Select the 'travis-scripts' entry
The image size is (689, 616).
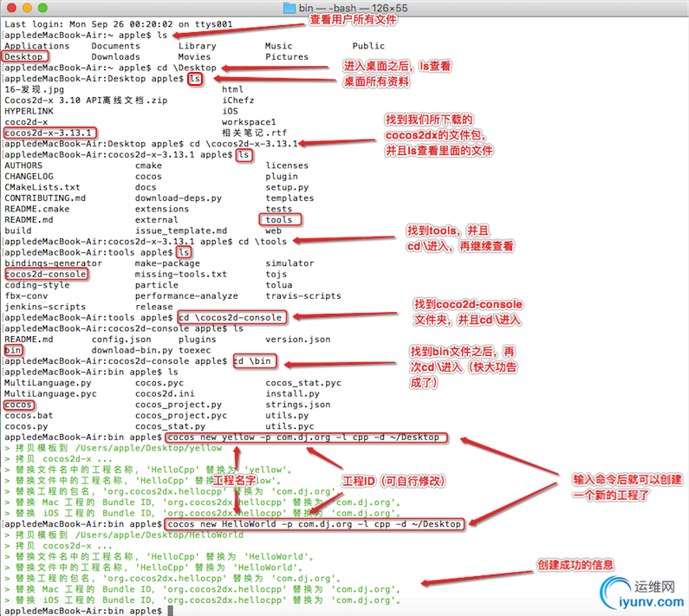(303, 296)
